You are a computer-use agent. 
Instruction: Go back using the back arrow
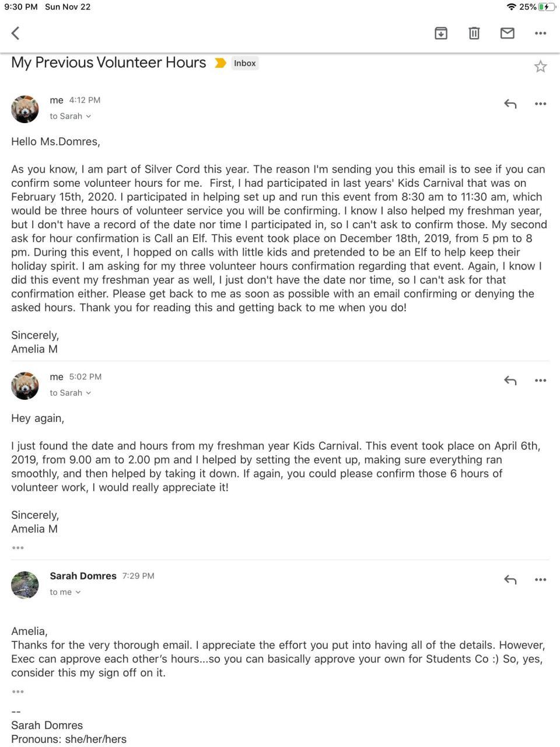pos(16,33)
